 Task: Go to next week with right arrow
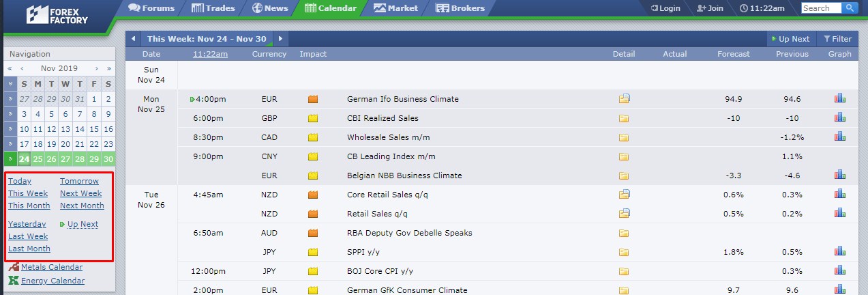pyautogui.click(x=280, y=39)
